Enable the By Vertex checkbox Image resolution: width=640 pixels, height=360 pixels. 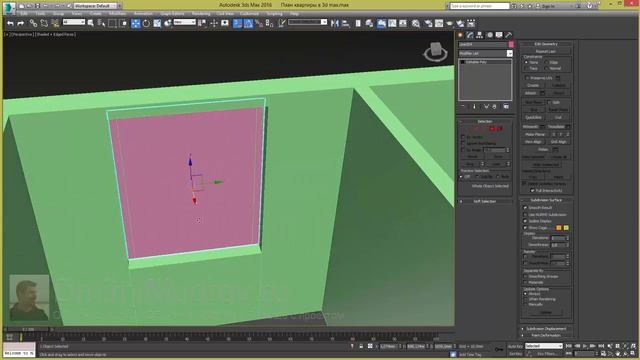[463, 137]
